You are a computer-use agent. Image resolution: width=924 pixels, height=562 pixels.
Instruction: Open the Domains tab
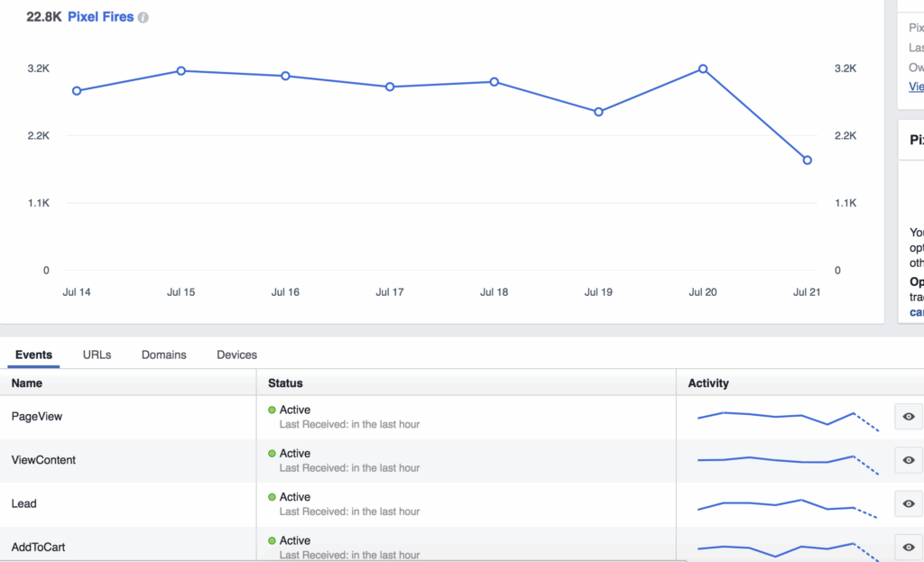[x=163, y=355]
